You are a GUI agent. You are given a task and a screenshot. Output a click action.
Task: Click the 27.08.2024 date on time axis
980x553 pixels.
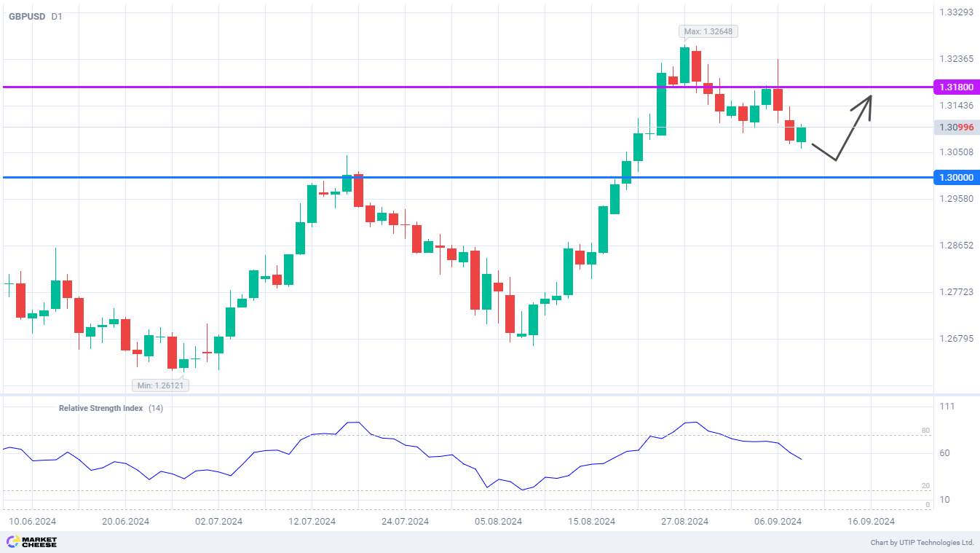pos(684,522)
